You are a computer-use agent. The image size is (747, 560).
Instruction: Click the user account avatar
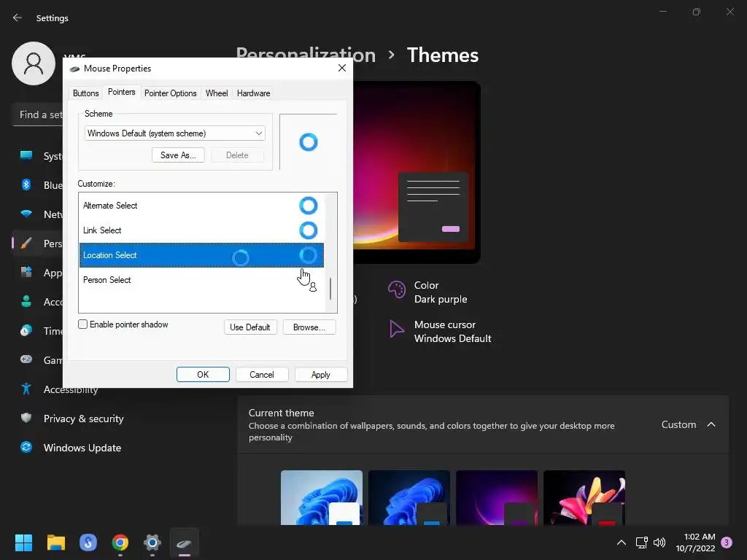[x=34, y=63]
